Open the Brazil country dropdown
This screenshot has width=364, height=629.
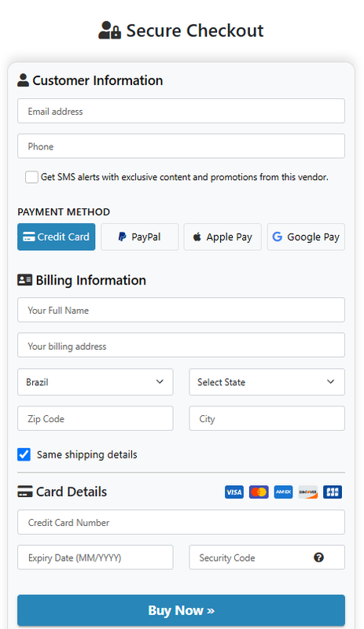point(95,382)
